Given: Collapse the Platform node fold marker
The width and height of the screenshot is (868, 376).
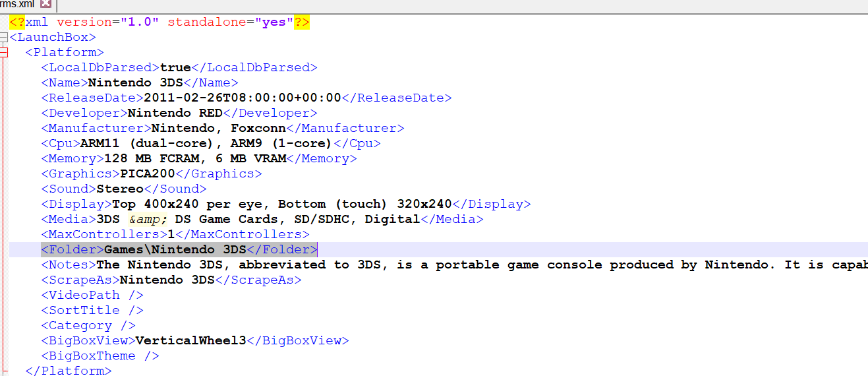Looking at the screenshot, I should coord(4,52).
